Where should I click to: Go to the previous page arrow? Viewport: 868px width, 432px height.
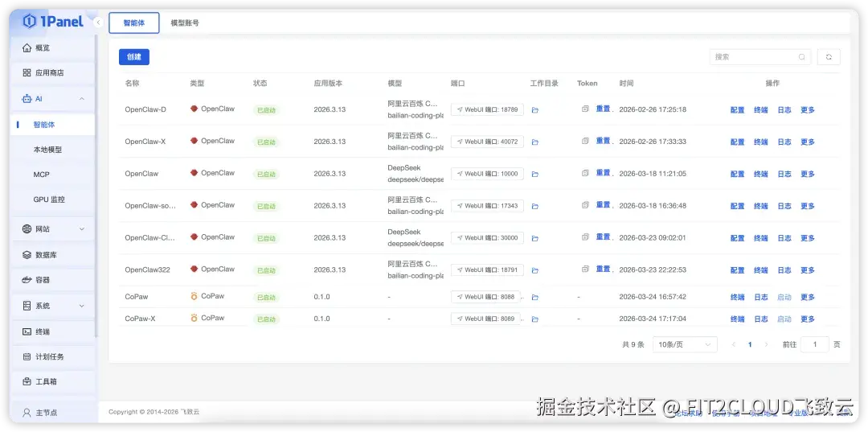tap(734, 344)
